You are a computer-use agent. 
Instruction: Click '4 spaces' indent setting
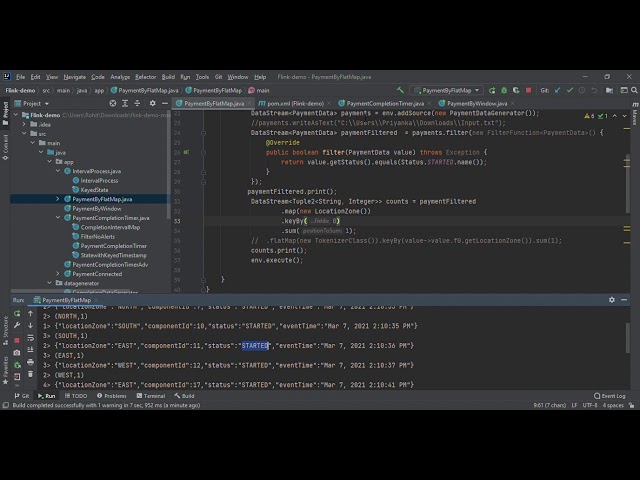tap(613, 405)
